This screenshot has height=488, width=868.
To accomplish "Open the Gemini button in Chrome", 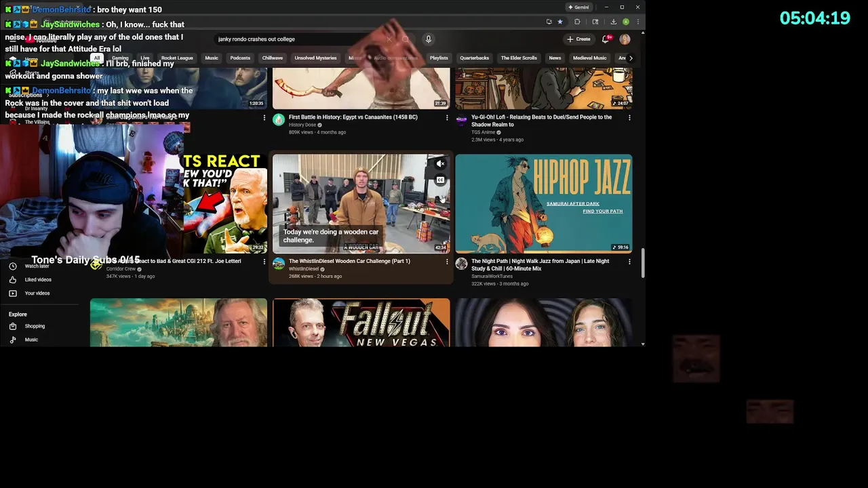I will 578,7.
